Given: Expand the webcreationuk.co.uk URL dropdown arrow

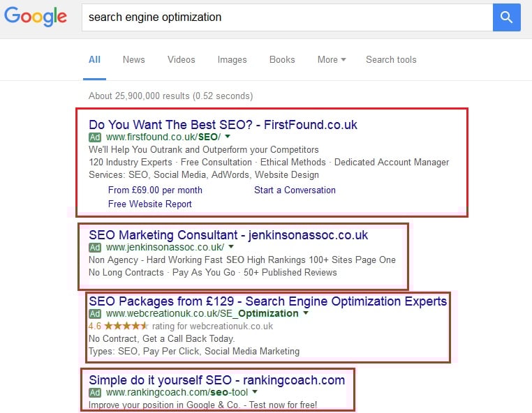Looking at the screenshot, I should coord(306,314).
